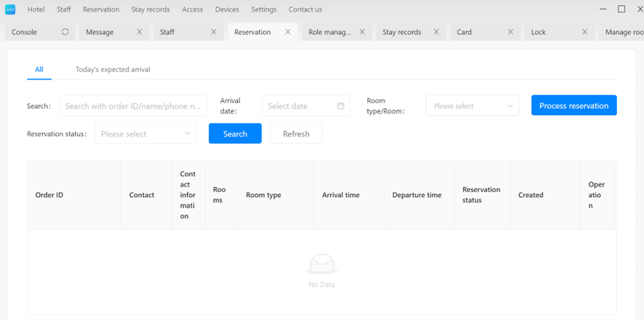The width and height of the screenshot is (644, 320).
Task: Close the Staff tab
Action: tap(214, 32)
